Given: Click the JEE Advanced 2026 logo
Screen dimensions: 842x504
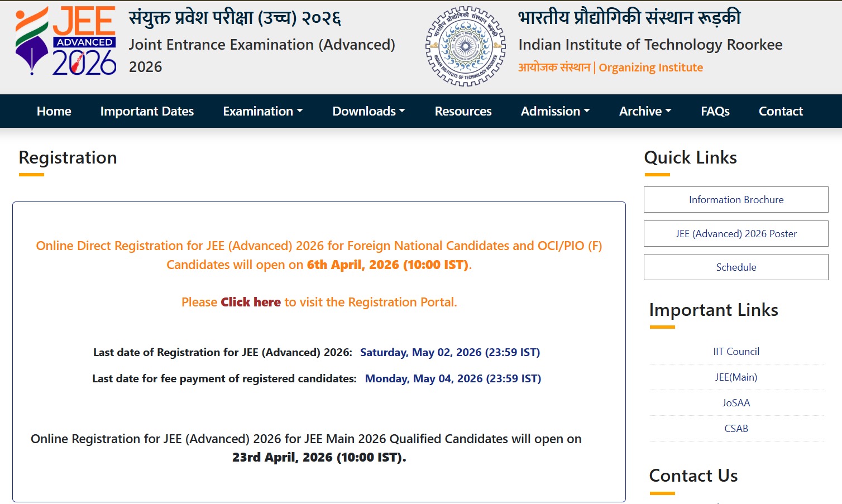Looking at the screenshot, I should pos(66,41).
